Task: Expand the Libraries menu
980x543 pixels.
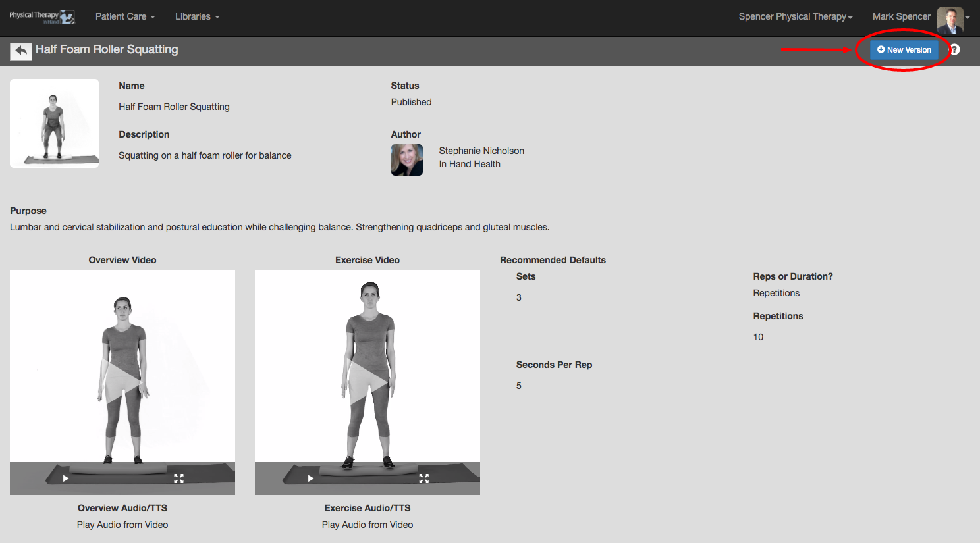Action: [x=197, y=16]
